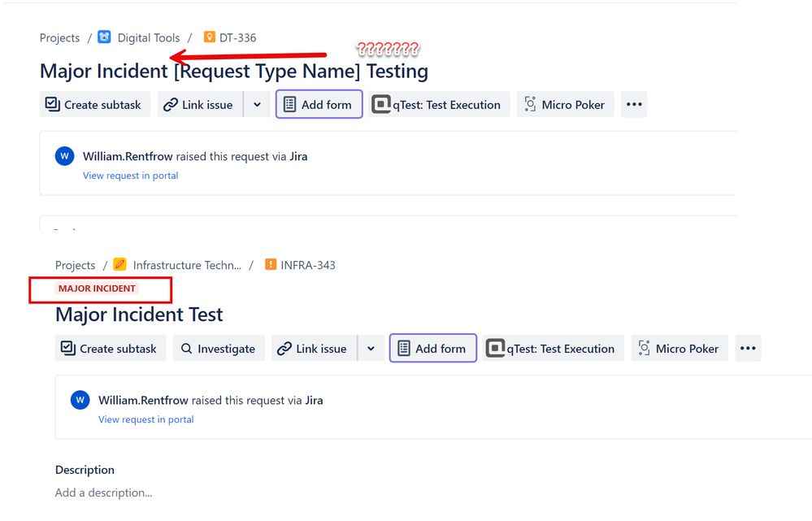Click the Investigate button
The image size is (812, 521).
[219, 349]
